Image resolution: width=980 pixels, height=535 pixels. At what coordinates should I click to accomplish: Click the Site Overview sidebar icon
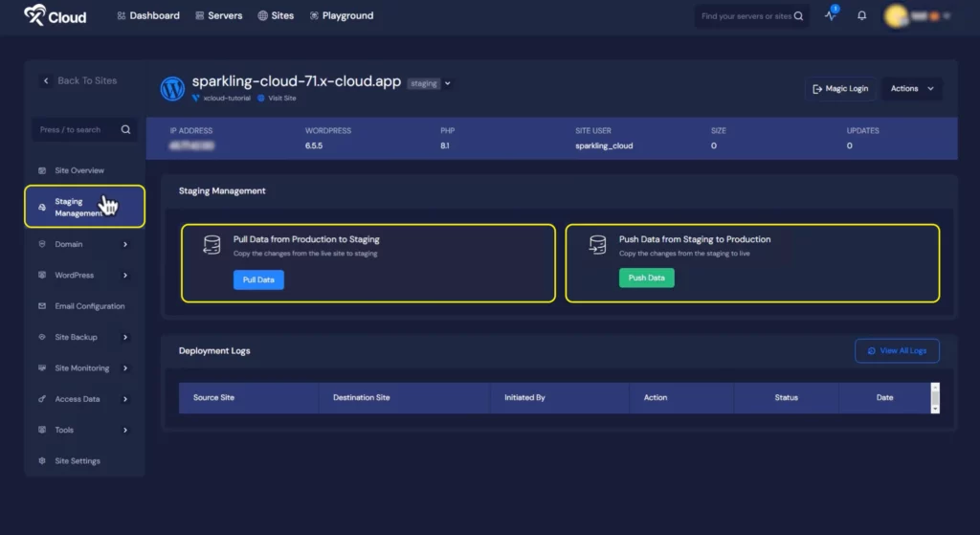[x=42, y=170]
